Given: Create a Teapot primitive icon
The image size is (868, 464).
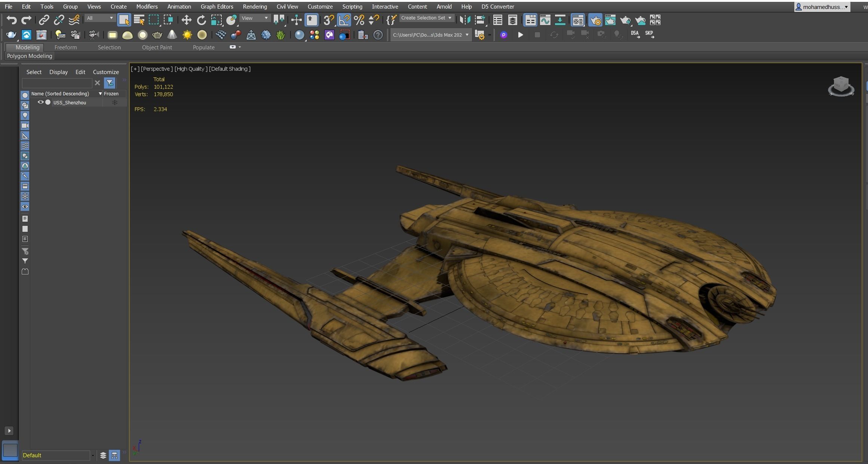Looking at the screenshot, I should tap(157, 35).
